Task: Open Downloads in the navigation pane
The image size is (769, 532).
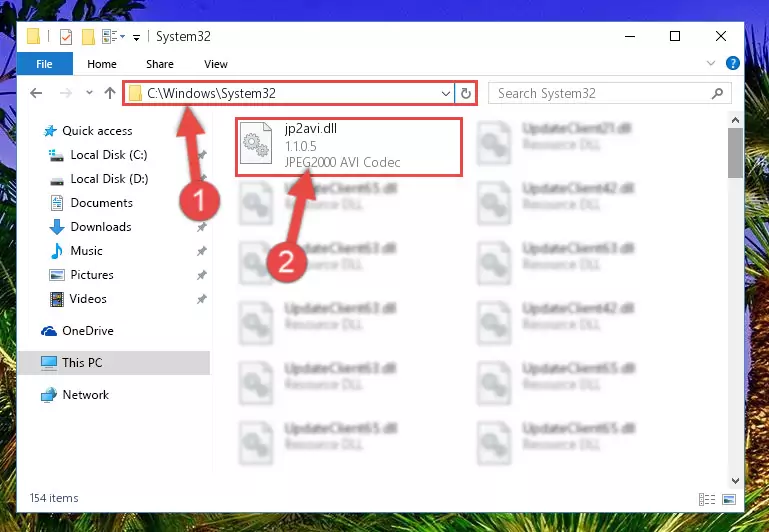Action: click(101, 227)
